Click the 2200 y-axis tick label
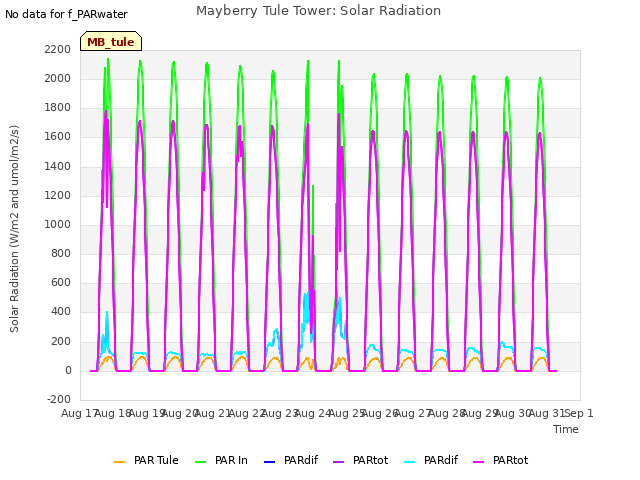This screenshot has height=480, width=640. tap(58, 49)
